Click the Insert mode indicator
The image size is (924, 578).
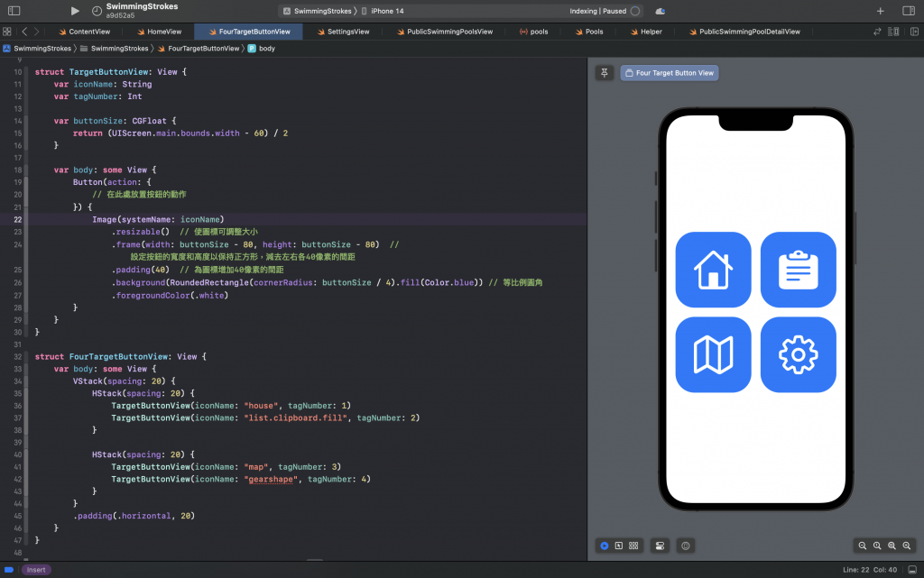pos(36,570)
